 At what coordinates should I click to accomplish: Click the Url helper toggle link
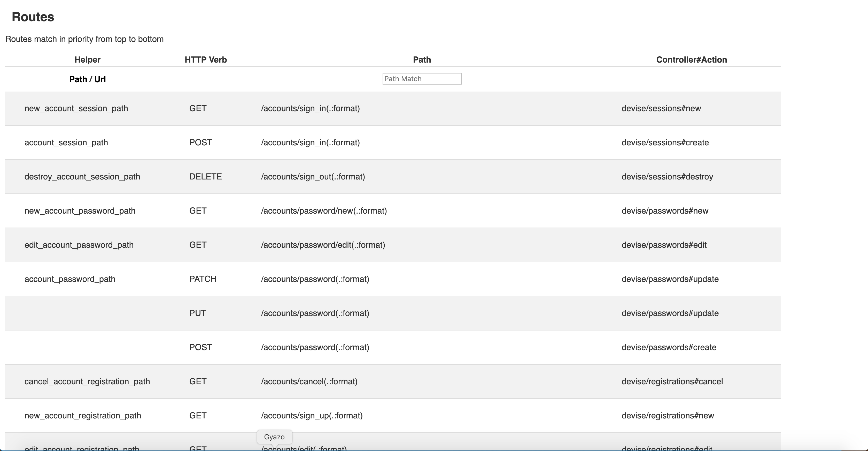point(100,79)
